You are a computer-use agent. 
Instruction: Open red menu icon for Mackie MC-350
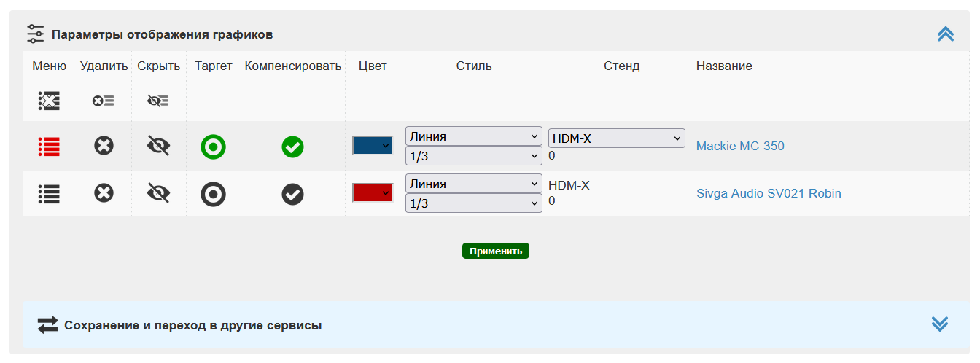pos(49,147)
